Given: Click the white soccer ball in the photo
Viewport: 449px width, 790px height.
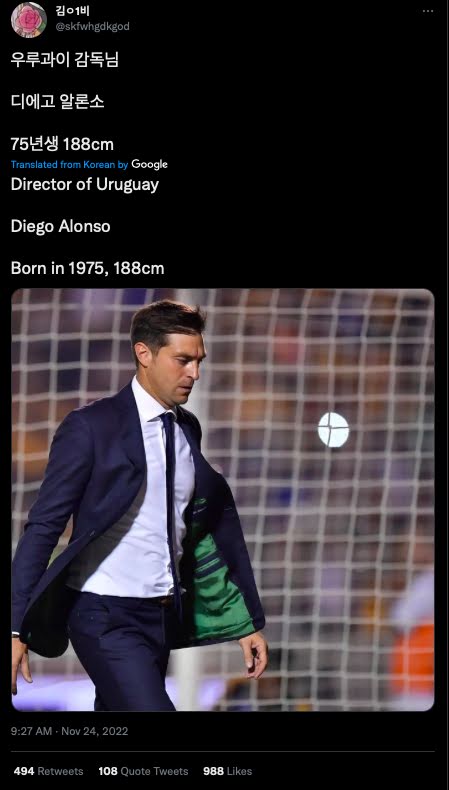Looking at the screenshot, I should click(x=334, y=430).
